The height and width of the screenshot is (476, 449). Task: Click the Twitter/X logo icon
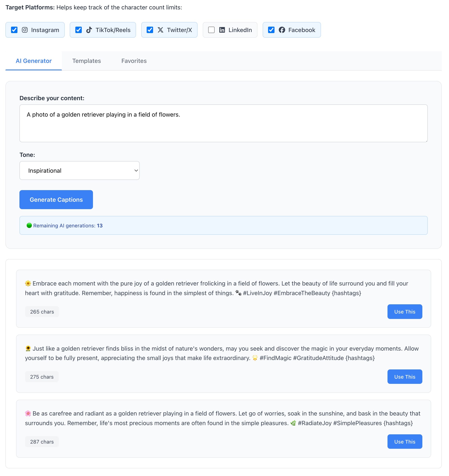pos(160,30)
